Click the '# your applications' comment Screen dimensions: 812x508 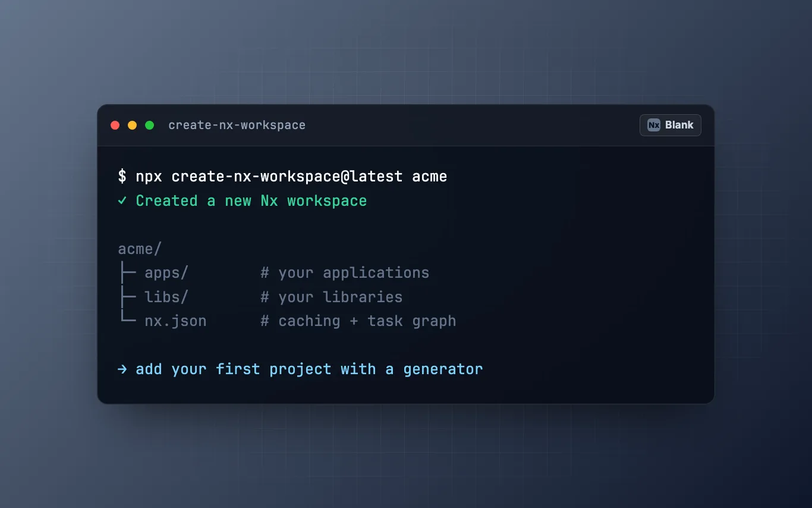[x=345, y=273]
